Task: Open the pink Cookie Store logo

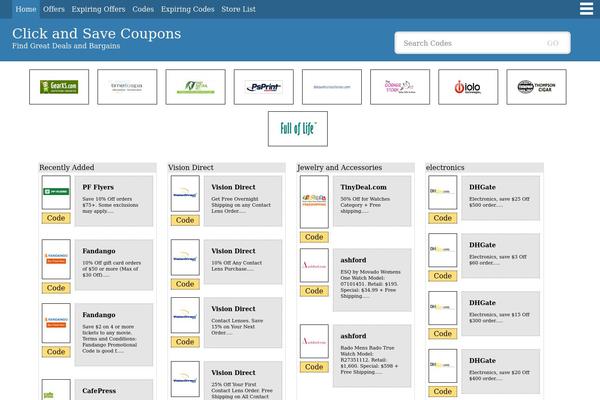Action: pos(400,87)
